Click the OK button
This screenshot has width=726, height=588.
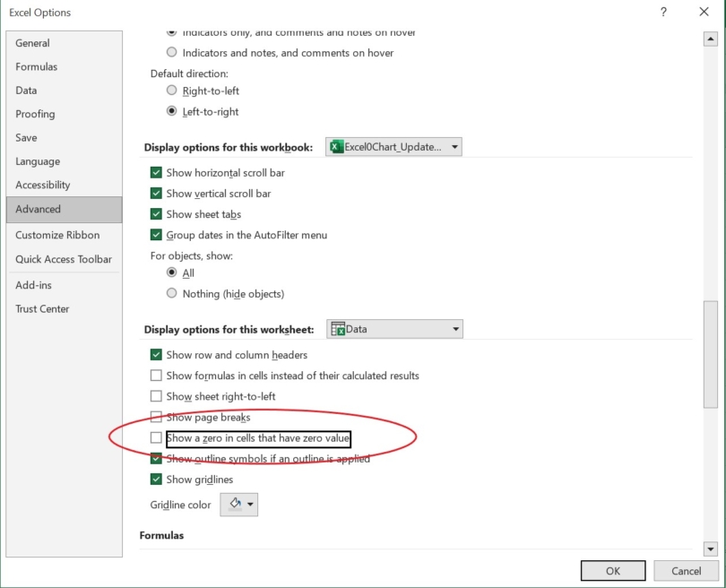[x=613, y=570]
